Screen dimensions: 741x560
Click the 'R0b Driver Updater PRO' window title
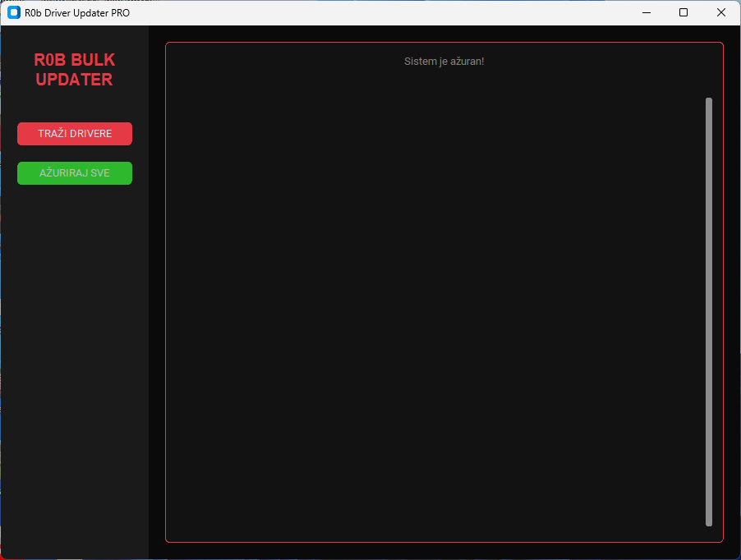click(x=77, y=13)
